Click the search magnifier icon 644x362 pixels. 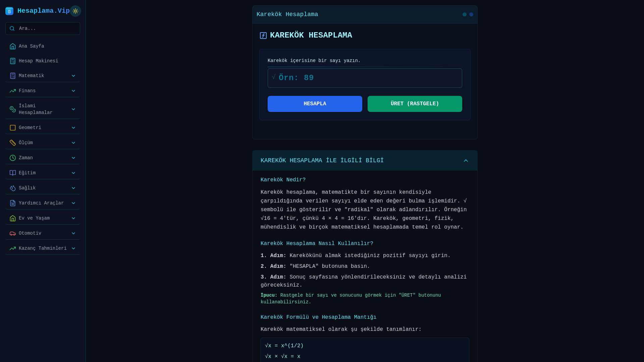click(x=12, y=28)
